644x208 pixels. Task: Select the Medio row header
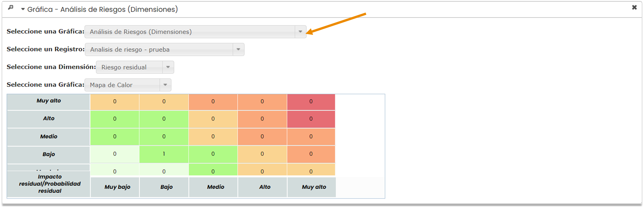click(x=49, y=137)
